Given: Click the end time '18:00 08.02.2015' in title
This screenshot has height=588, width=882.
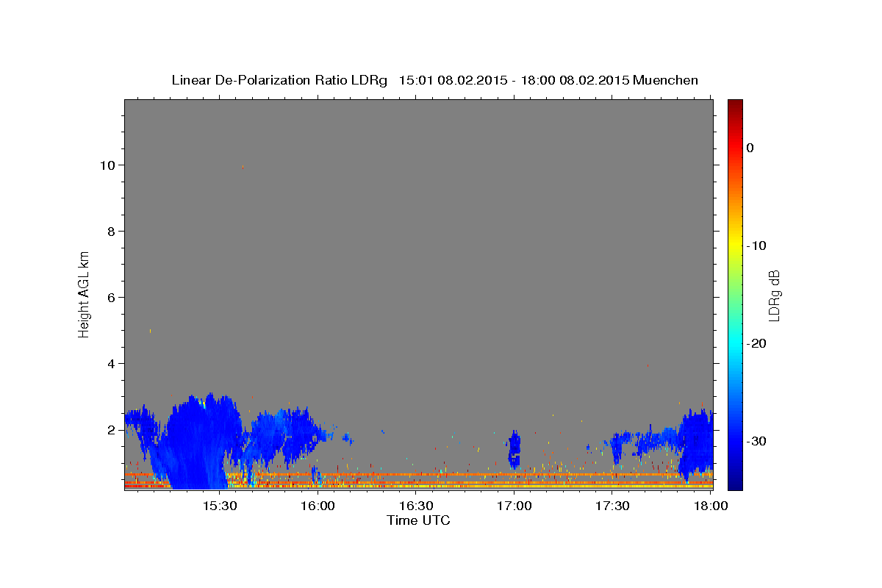Looking at the screenshot, I should [574, 80].
